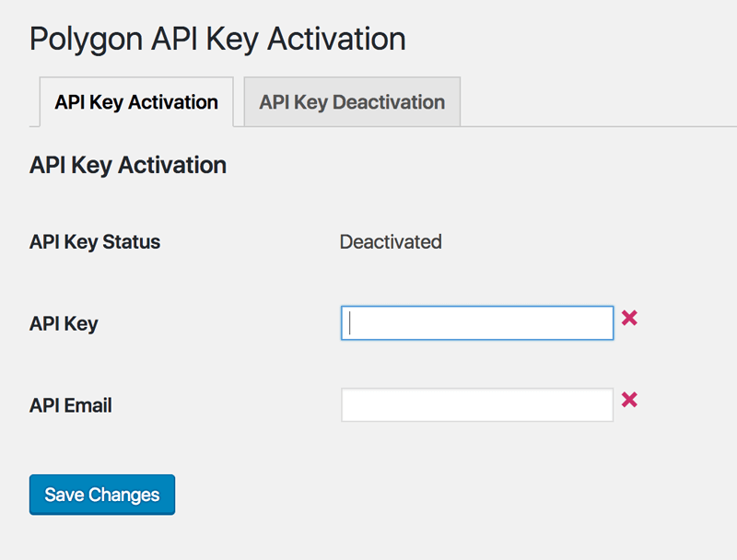Screen dimensions: 737x560
Task: Tap the invalid-marker cross next to API Email
Action: click(629, 400)
